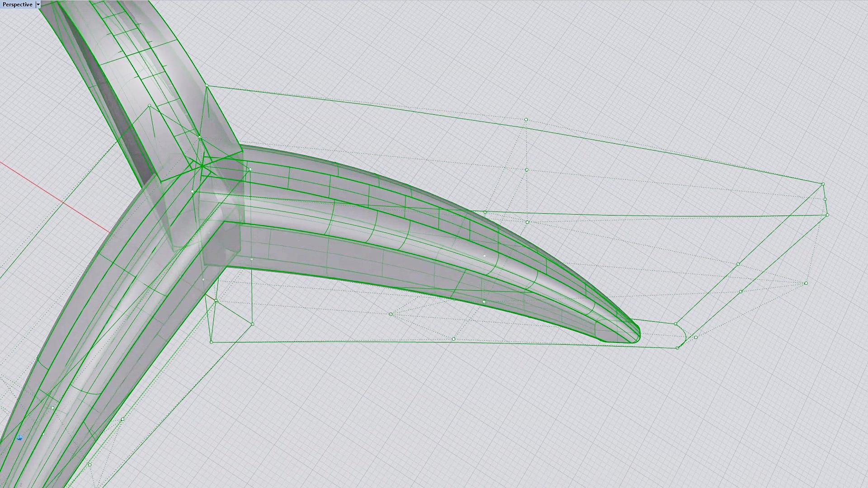Select control point on upper-left arm near its edge
The image size is (868, 488).
[150, 106]
